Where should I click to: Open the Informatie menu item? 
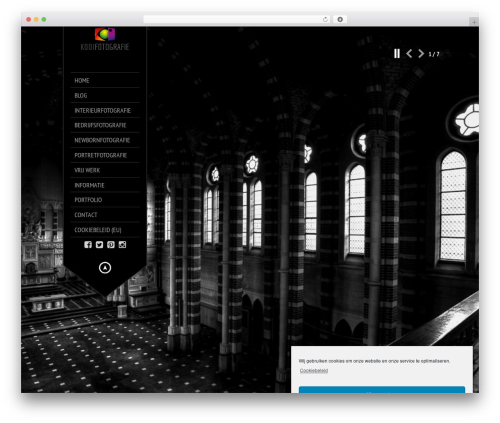pyautogui.click(x=105, y=185)
